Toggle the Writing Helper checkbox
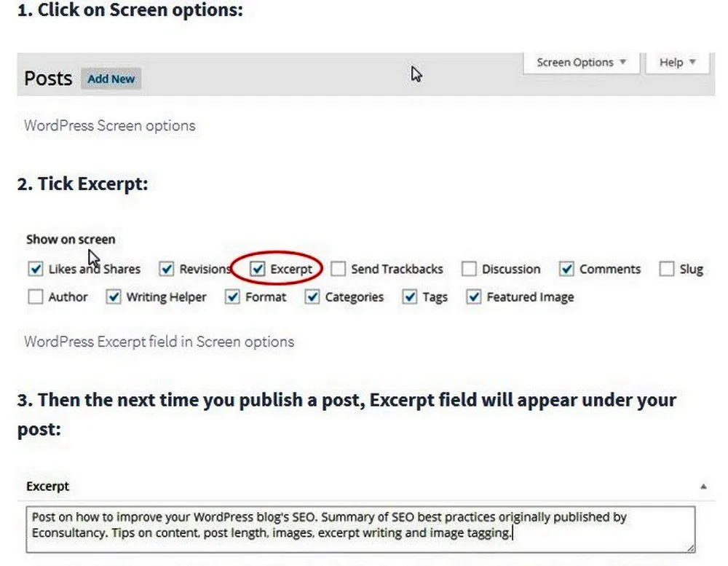 coord(114,297)
